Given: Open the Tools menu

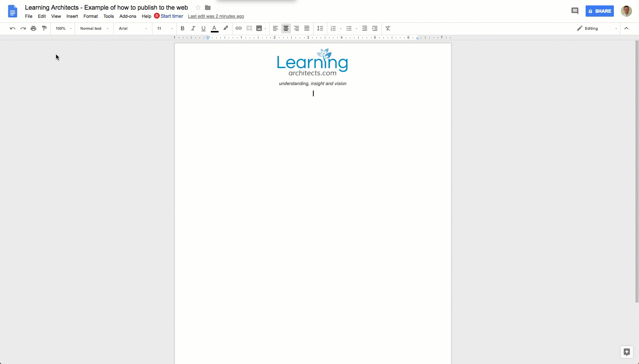Looking at the screenshot, I should [x=108, y=16].
